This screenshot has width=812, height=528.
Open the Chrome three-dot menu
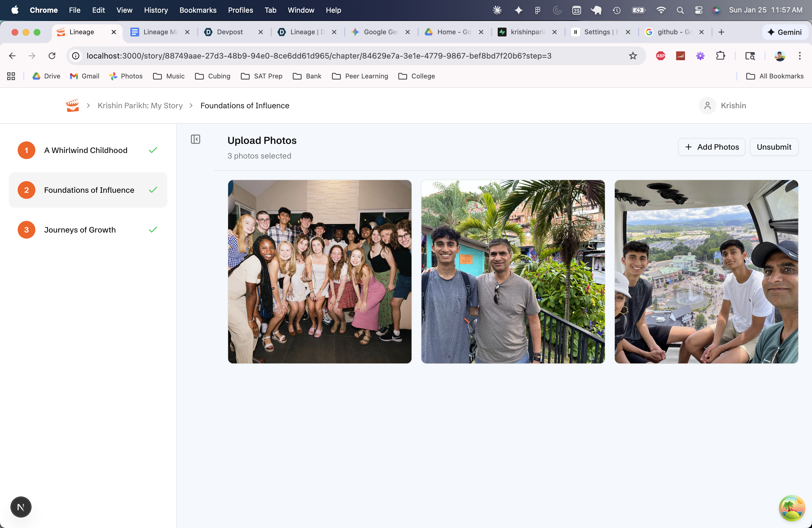[x=799, y=56]
